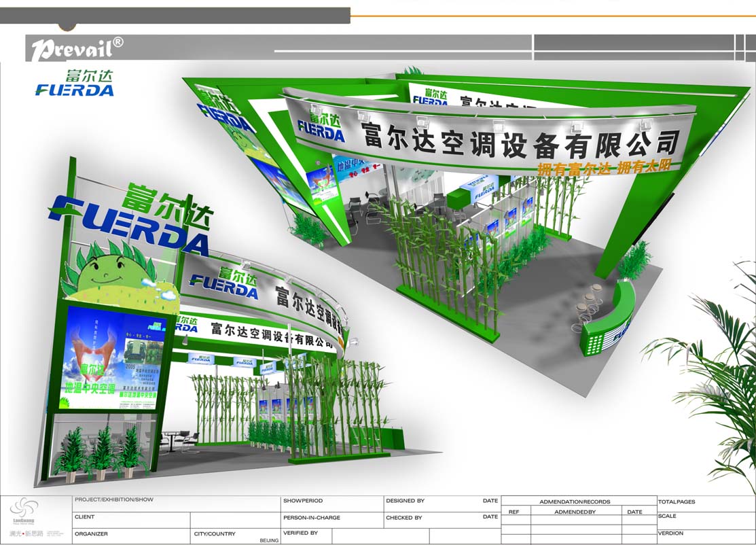Select the CLIENT label
Viewport: 756px width, 545px height.
pos(84,517)
